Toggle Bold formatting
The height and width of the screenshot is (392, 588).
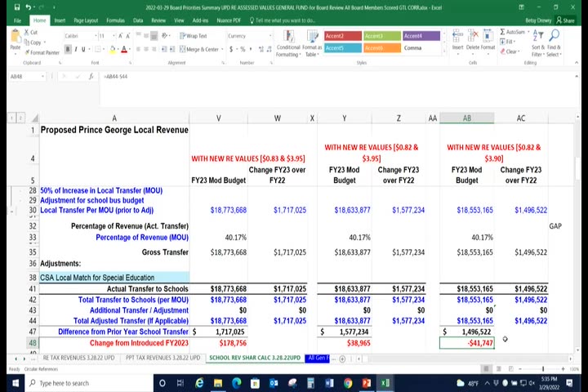coord(68,49)
